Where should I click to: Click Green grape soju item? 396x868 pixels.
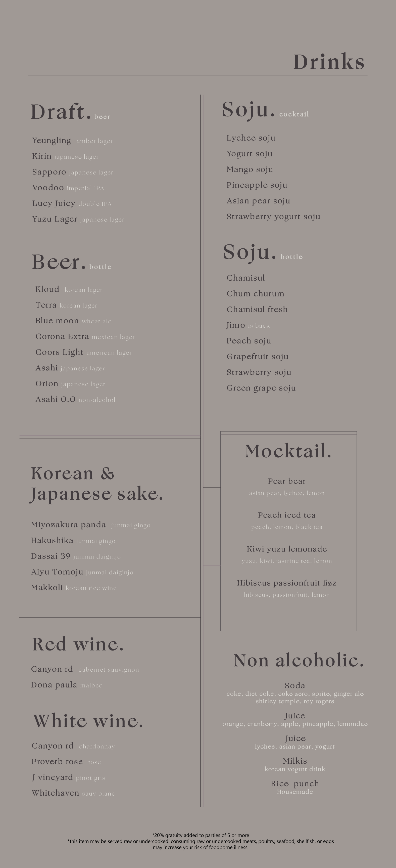coord(261,388)
